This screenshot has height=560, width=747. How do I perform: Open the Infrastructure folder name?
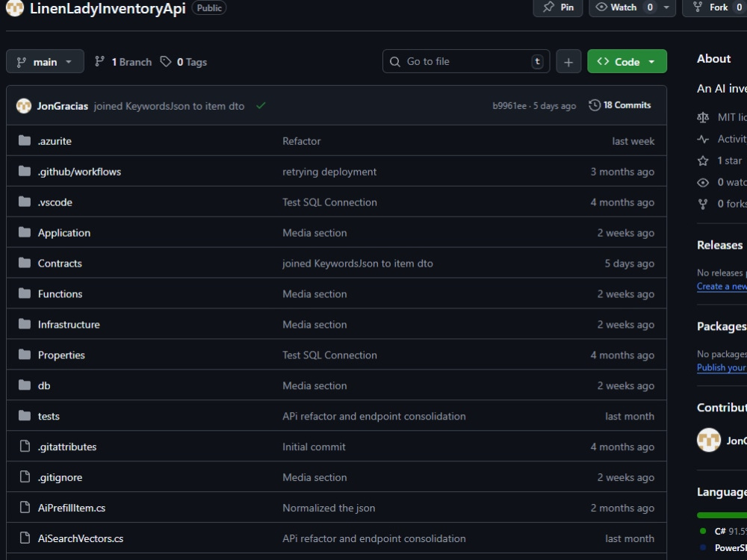(x=69, y=324)
